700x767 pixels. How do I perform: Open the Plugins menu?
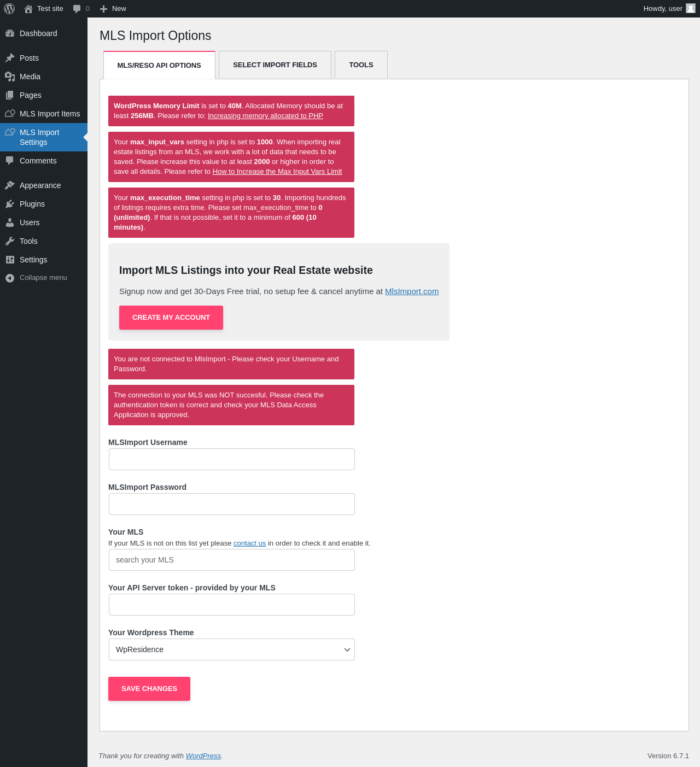pyautogui.click(x=44, y=204)
